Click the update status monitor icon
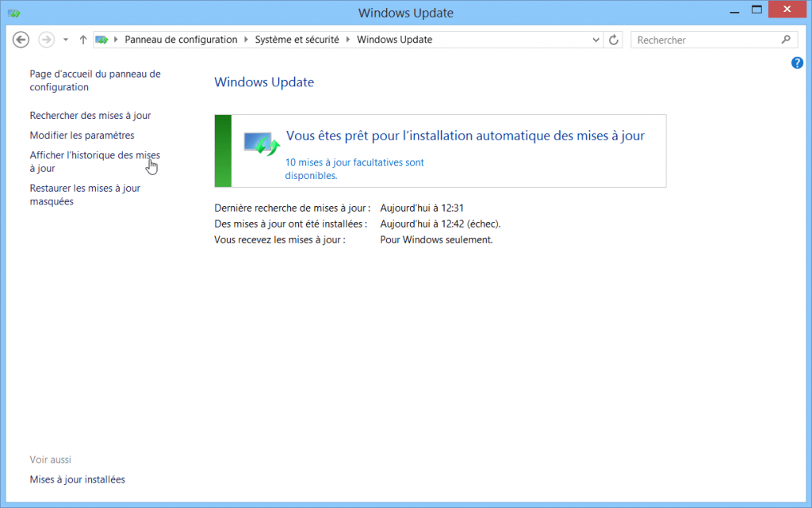The height and width of the screenshot is (508, 812). (x=262, y=144)
